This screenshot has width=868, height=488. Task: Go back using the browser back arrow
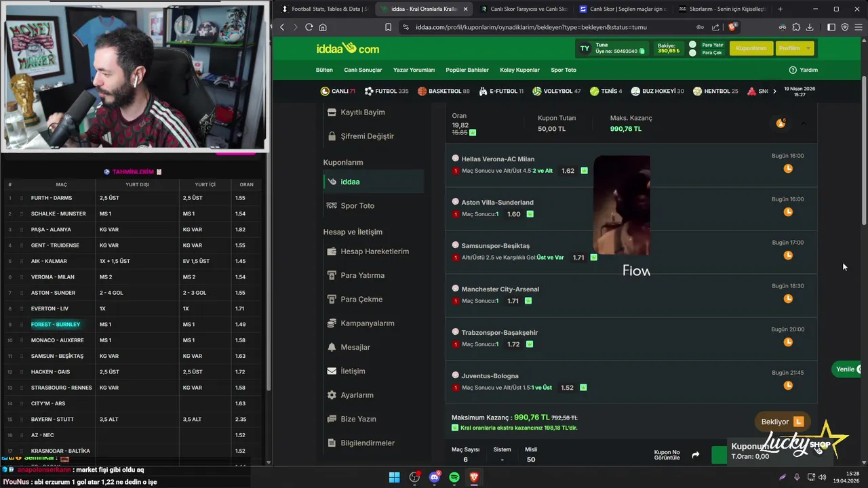pos(282,27)
